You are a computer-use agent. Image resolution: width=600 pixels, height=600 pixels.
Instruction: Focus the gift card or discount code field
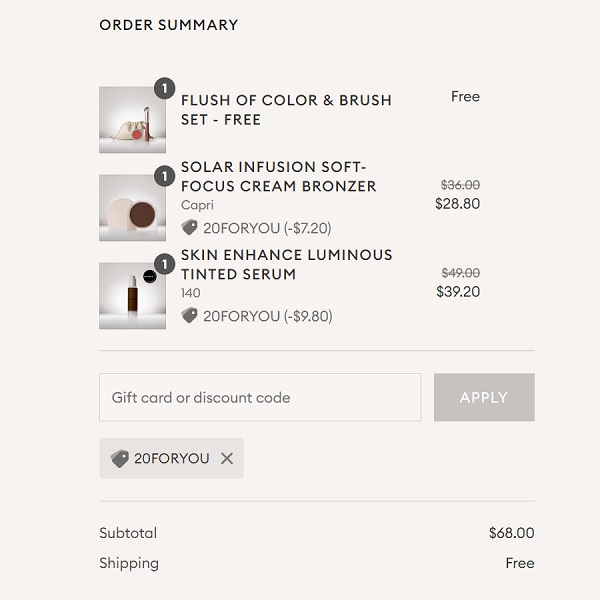coord(260,397)
